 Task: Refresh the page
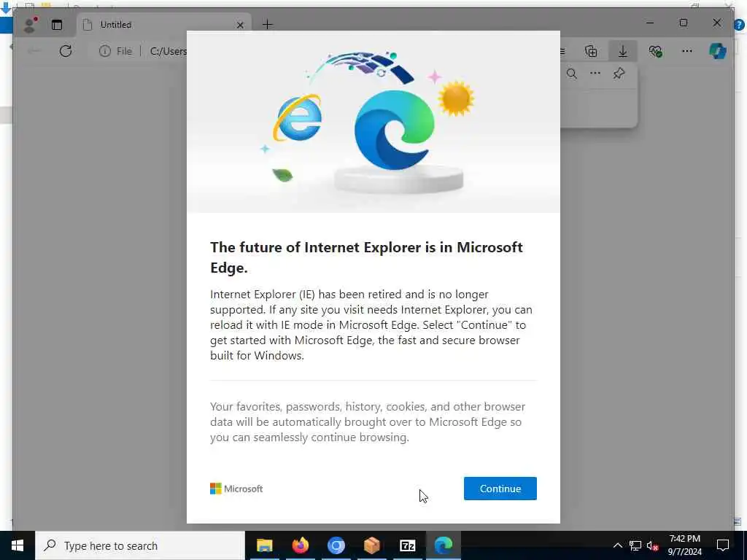pos(66,51)
